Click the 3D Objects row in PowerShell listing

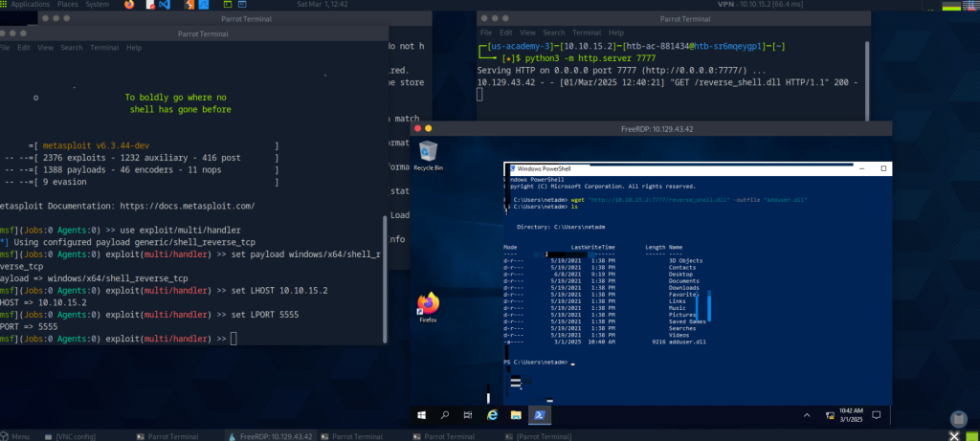click(604, 261)
